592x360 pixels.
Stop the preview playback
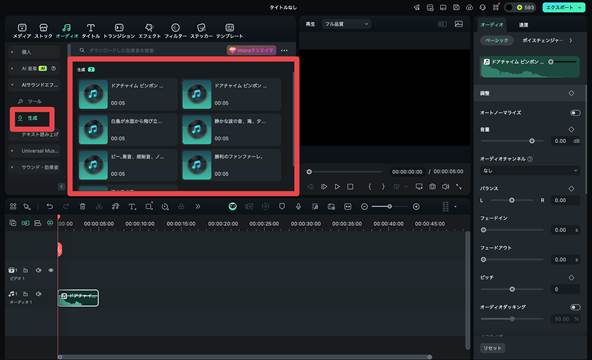click(x=350, y=186)
